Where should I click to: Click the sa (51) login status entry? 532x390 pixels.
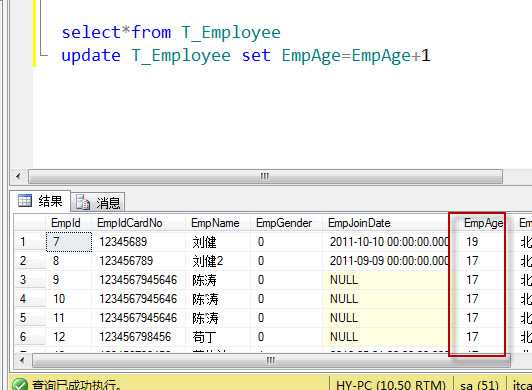tap(479, 385)
